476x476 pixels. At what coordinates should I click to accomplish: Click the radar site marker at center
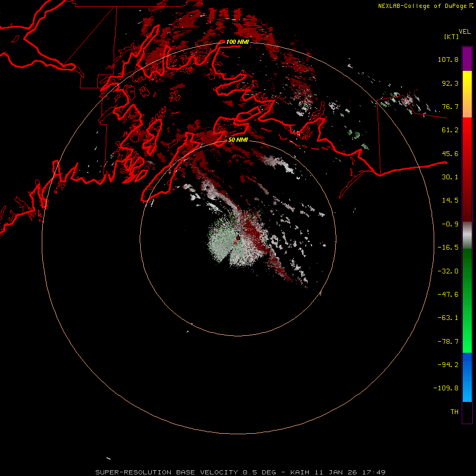point(237,240)
